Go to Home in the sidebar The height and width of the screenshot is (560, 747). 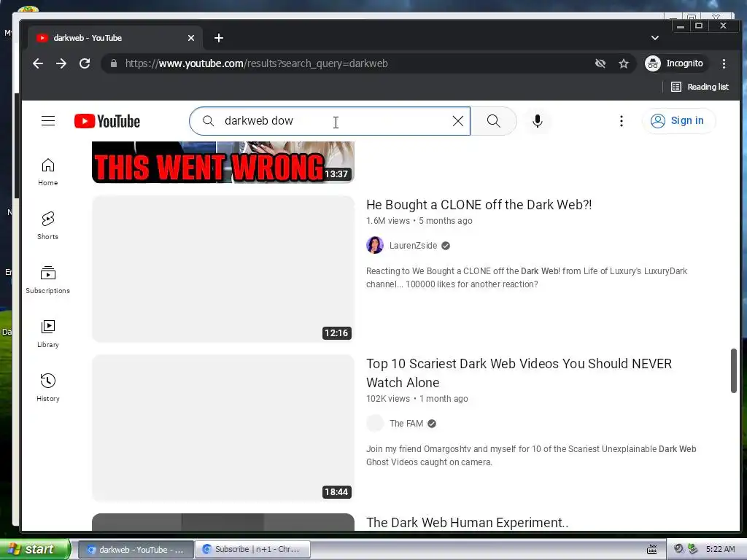pyautogui.click(x=48, y=172)
